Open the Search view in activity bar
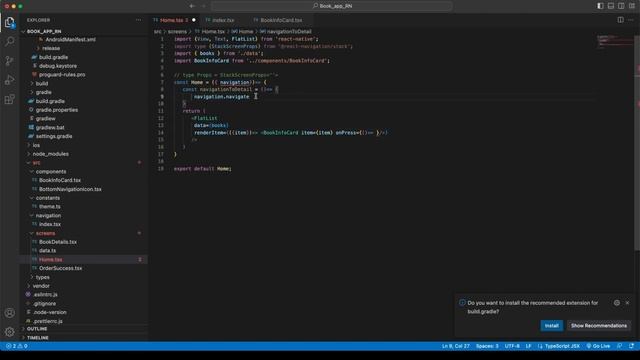 (x=9, y=41)
